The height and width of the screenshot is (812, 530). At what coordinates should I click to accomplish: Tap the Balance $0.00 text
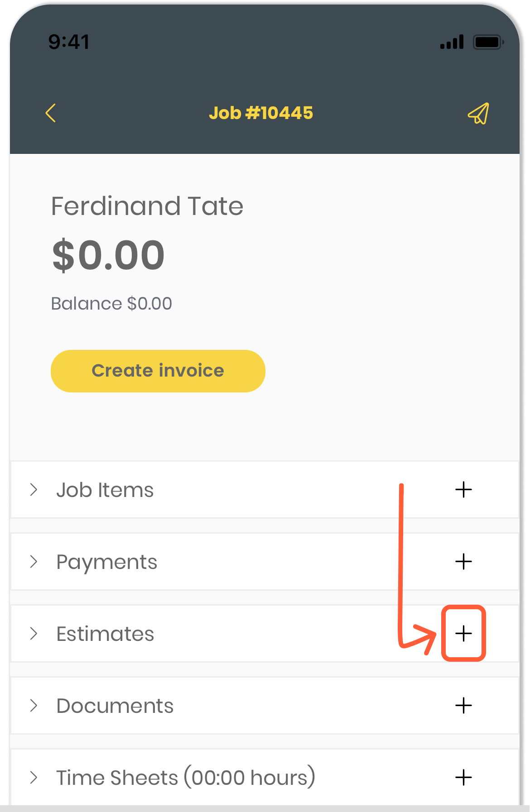(x=111, y=304)
